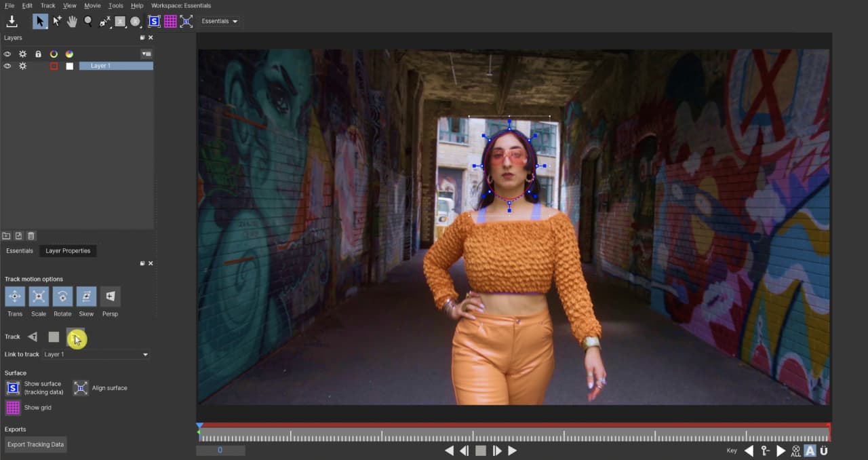Viewport: 868px width, 460px height.
Task: Step forward one frame
Action: [497, 451]
